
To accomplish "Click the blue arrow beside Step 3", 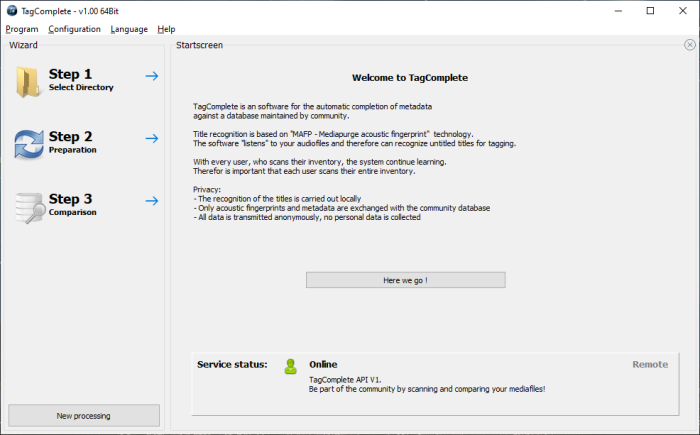I will (152, 201).
